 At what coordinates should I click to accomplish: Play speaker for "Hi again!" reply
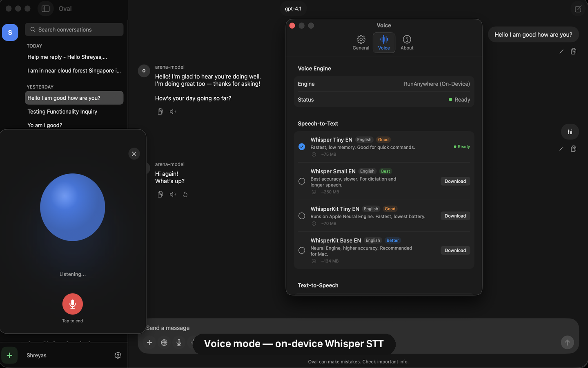click(x=173, y=195)
